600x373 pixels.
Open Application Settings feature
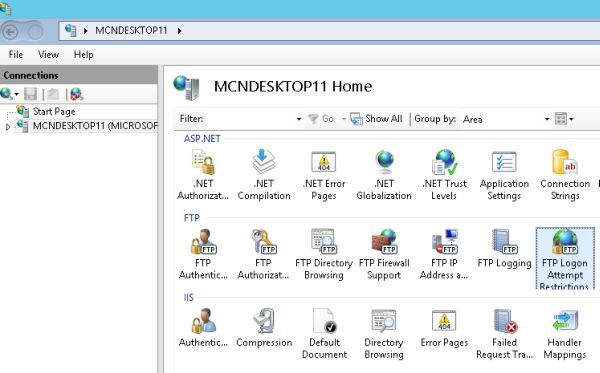(504, 175)
